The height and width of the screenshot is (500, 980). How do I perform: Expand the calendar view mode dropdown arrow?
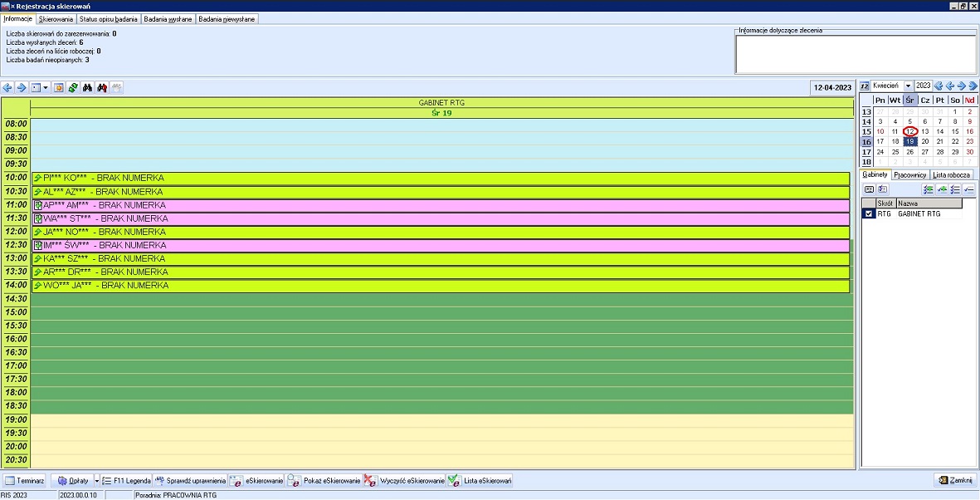(x=46, y=87)
